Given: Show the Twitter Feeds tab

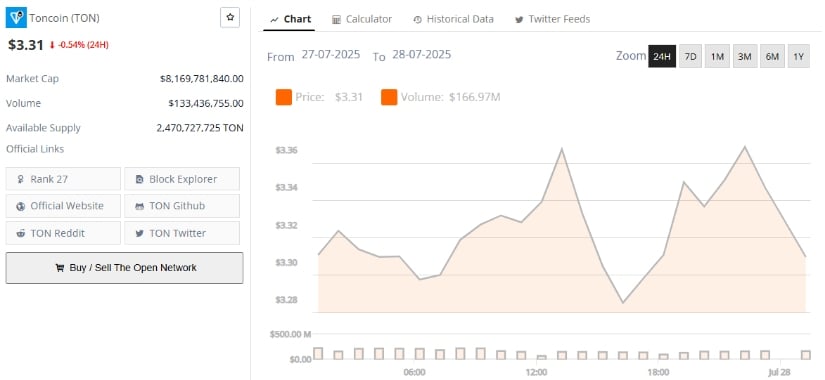Looking at the screenshot, I should click(x=552, y=19).
